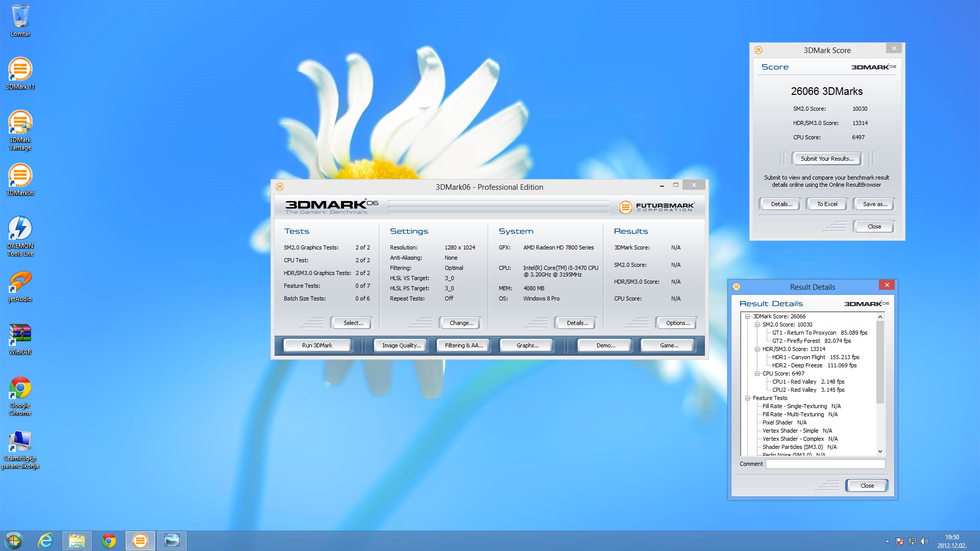Image resolution: width=980 pixels, height=551 pixels.
Task: Click Close button in Result Details window
Action: point(867,486)
